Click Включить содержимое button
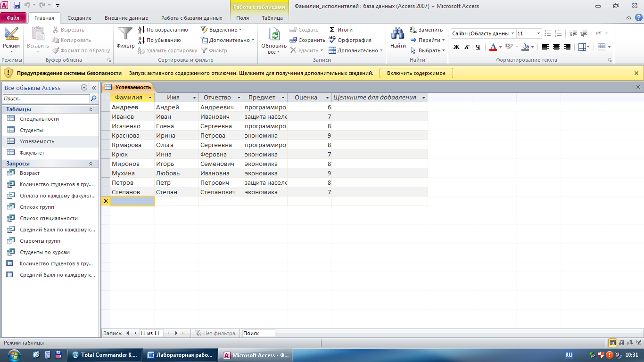The height and width of the screenshot is (362, 644). pos(416,73)
